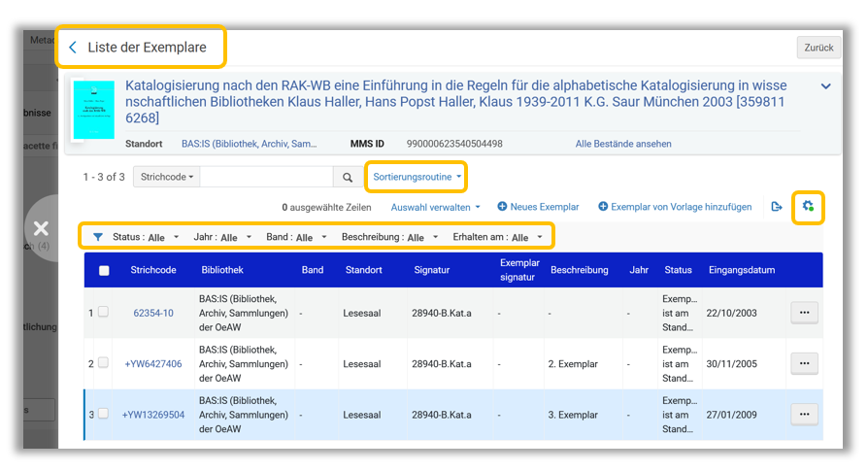Image resolution: width=868 pixels, height=471 pixels.
Task: Open row actions menu for +YW6427406
Action: [x=804, y=363]
